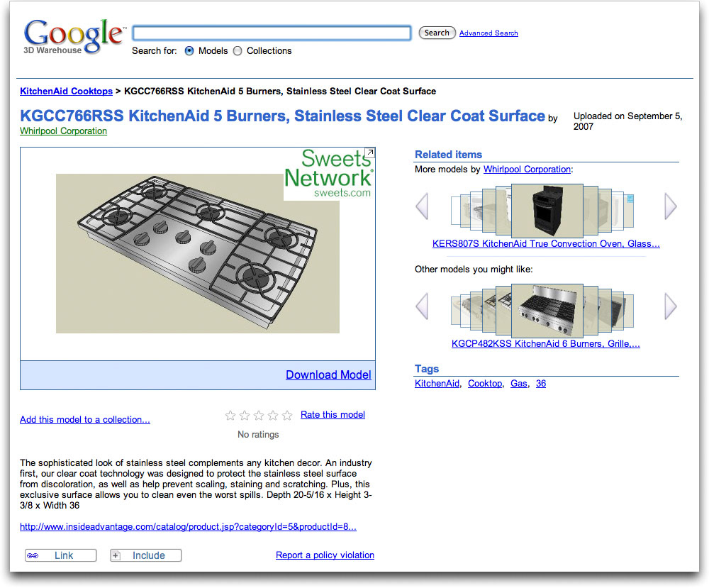Click the Sweets Network logo
This screenshot has height=588, width=709.
click(329, 174)
